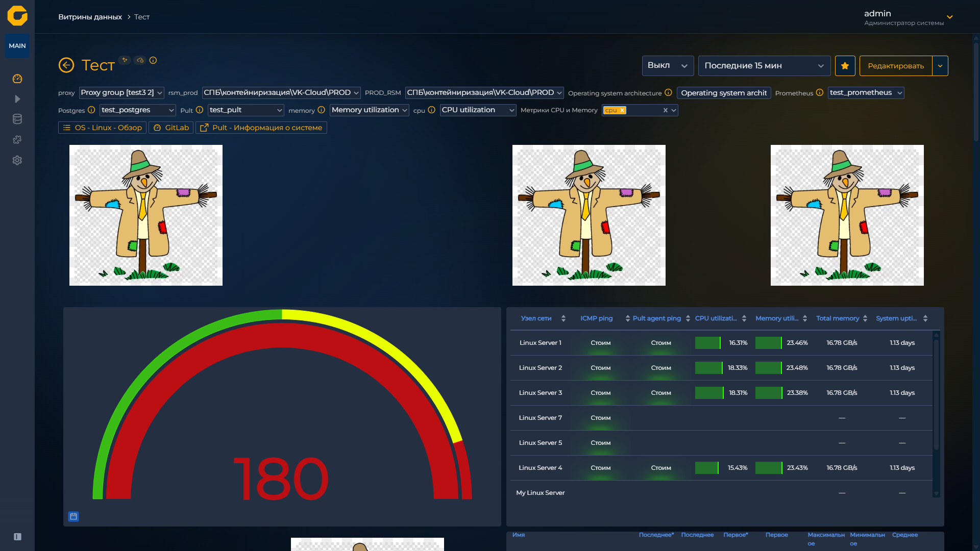Click the Operating system archit field
Image resolution: width=980 pixels, height=551 pixels.
(x=724, y=93)
